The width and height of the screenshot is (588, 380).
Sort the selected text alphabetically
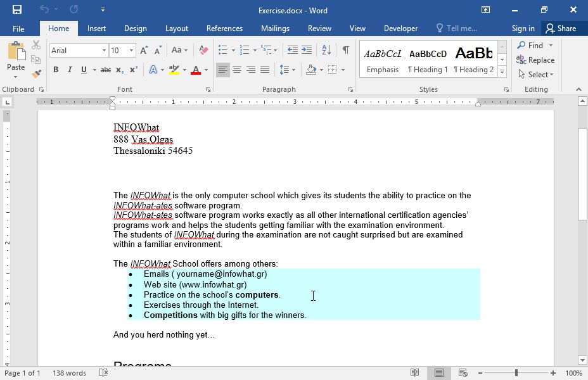(x=326, y=50)
